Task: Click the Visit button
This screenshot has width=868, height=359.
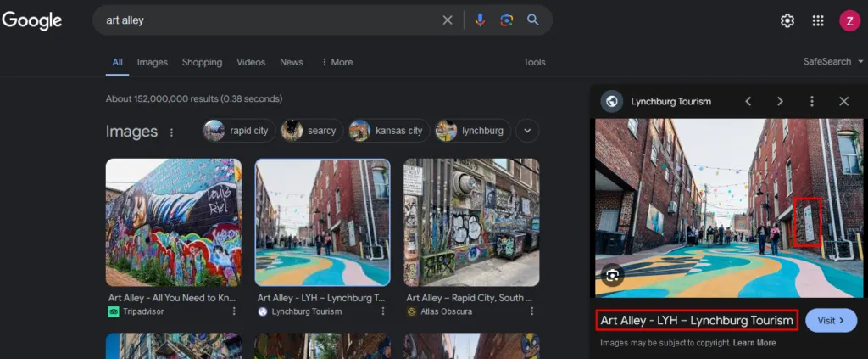Action: (831, 320)
